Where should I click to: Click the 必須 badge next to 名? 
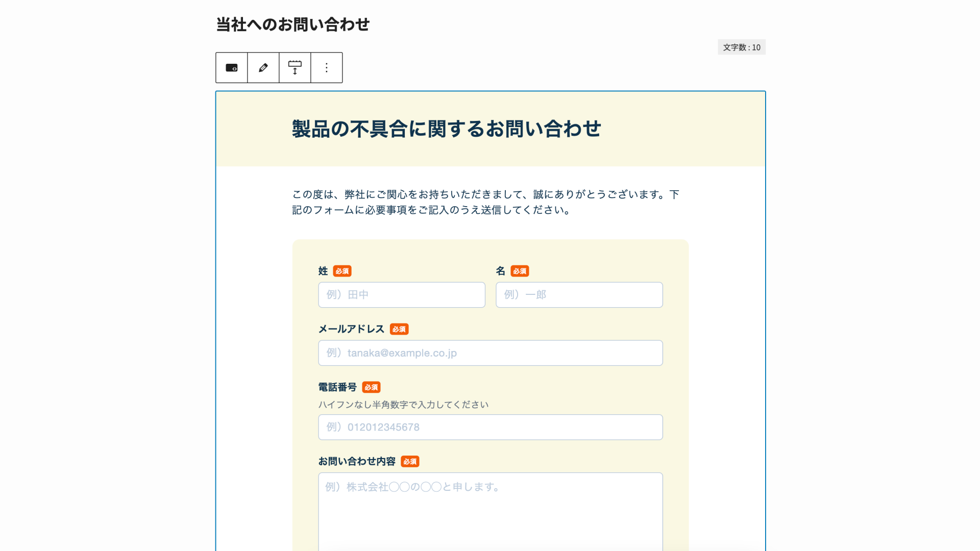click(520, 271)
